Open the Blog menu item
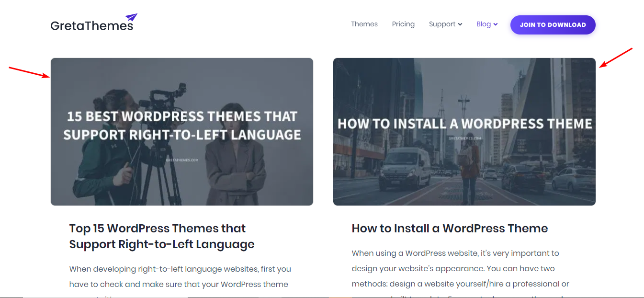Image resolution: width=644 pixels, height=298 pixels. pos(484,24)
